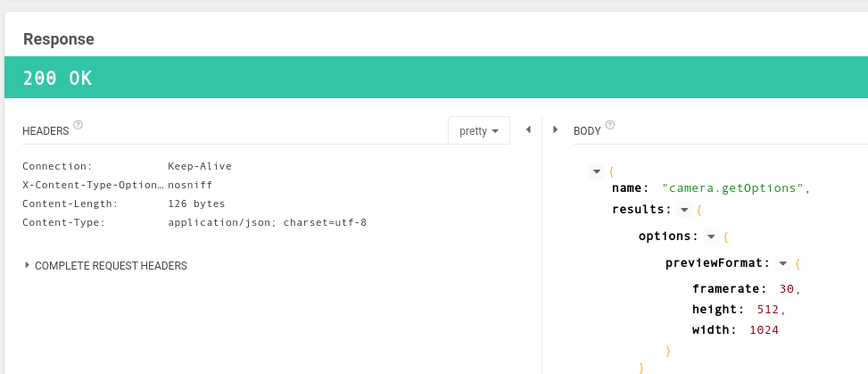Image resolution: width=868 pixels, height=374 pixels.
Task: Click the left-pointing arrow panel divider icon
Action: click(x=528, y=129)
